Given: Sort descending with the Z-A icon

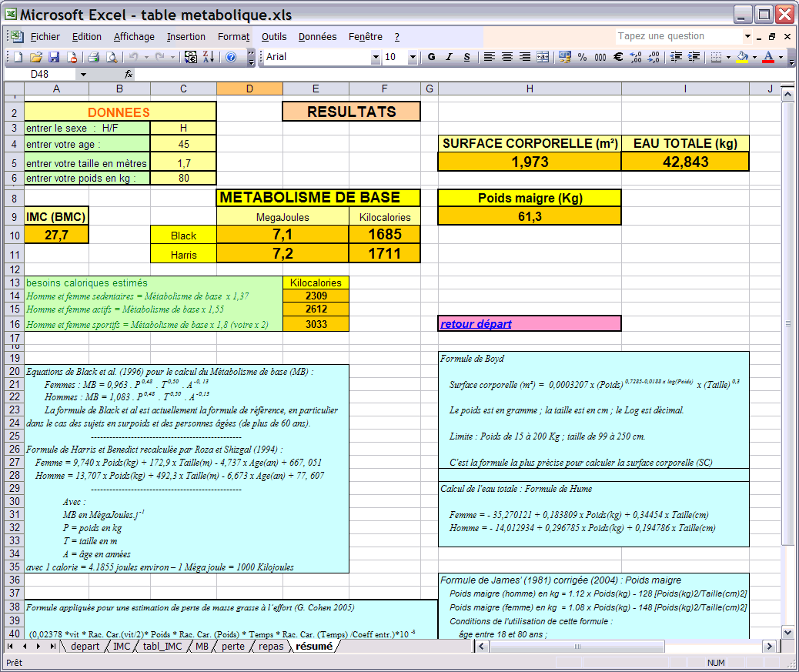Looking at the screenshot, I should 209,57.
